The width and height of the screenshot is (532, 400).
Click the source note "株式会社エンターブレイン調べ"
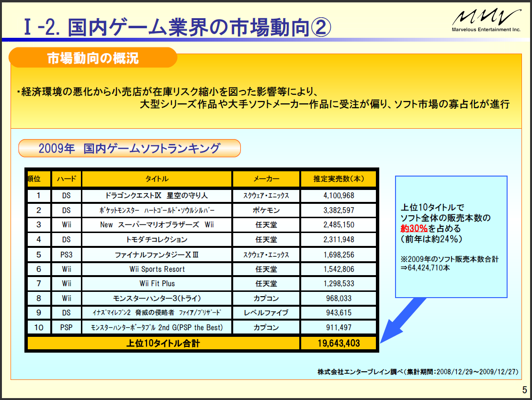361,372
